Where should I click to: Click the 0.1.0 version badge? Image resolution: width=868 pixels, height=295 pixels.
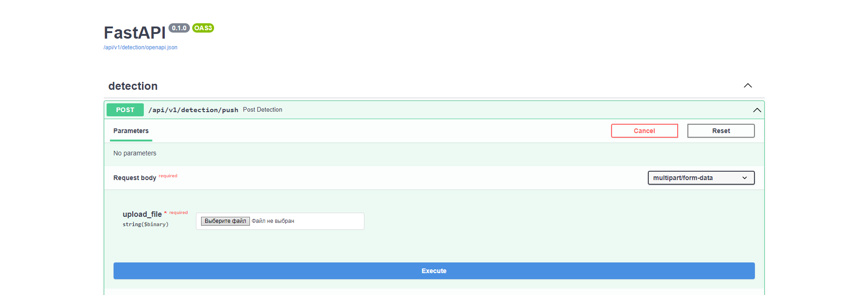[x=179, y=28]
